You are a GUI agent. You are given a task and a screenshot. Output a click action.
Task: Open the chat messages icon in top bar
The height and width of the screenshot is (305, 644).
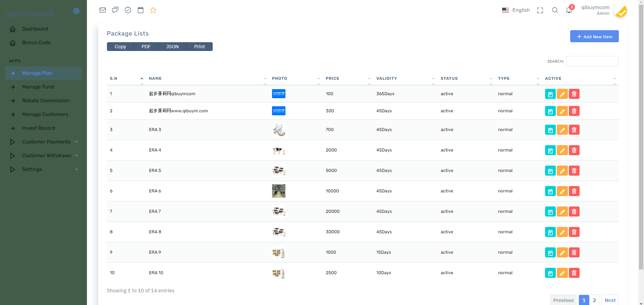pyautogui.click(x=115, y=10)
